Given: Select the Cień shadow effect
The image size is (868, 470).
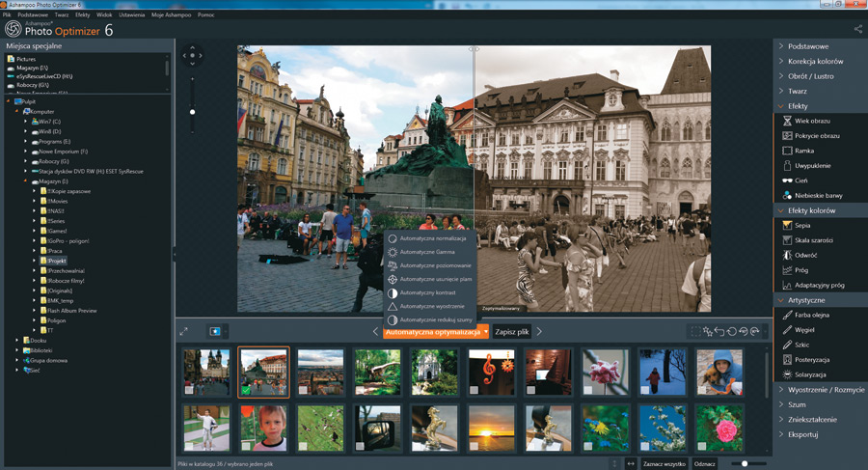Looking at the screenshot, I should (801, 180).
